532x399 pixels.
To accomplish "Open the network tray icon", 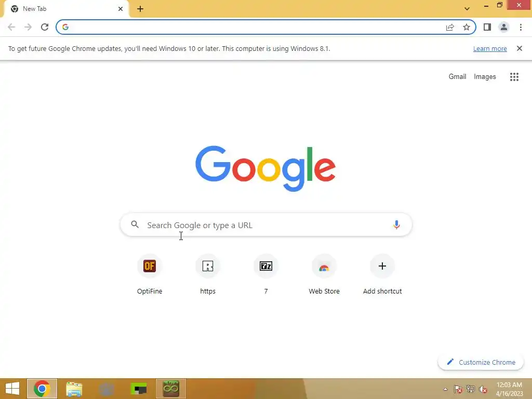I will (471, 389).
